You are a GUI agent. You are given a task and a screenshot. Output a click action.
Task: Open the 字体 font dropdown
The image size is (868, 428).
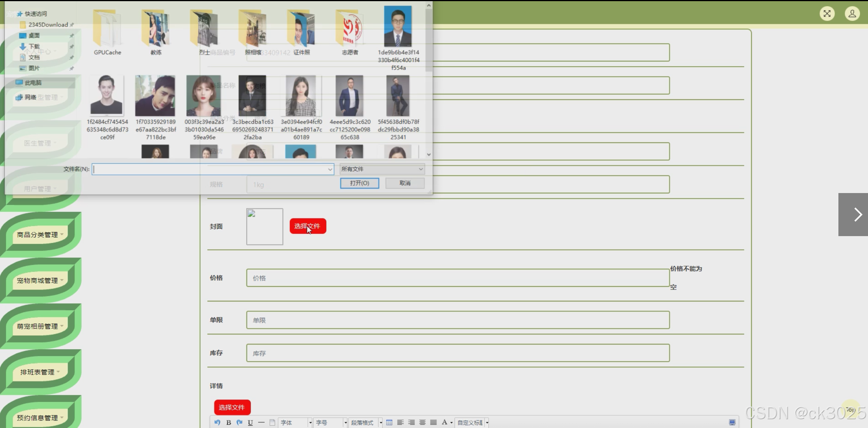click(x=295, y=423)
